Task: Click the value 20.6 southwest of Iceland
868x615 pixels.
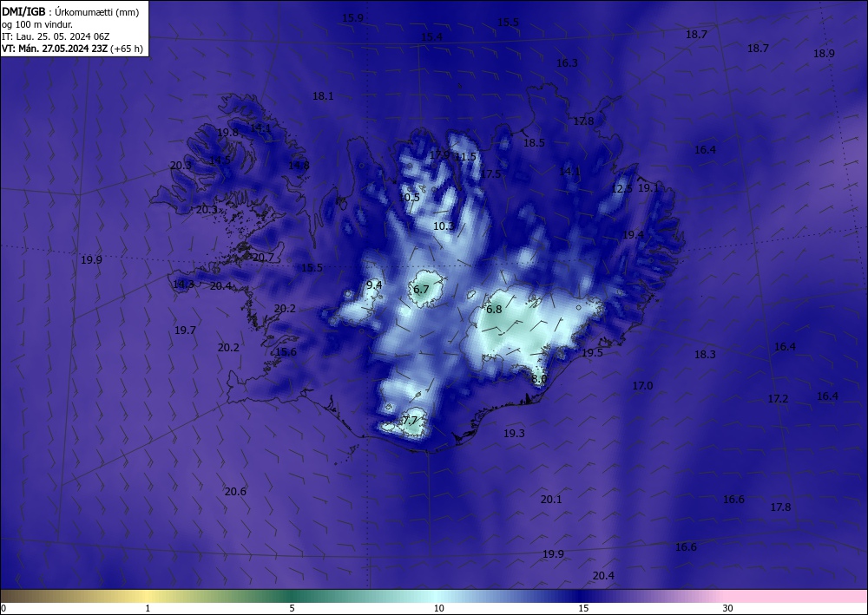Action: [x=235, y=491]
